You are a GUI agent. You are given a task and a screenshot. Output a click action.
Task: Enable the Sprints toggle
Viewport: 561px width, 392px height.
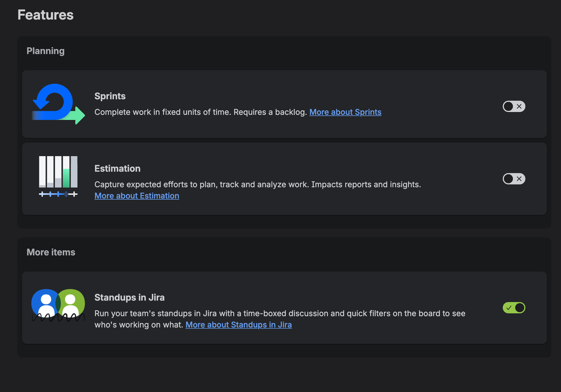pos(514,106)
